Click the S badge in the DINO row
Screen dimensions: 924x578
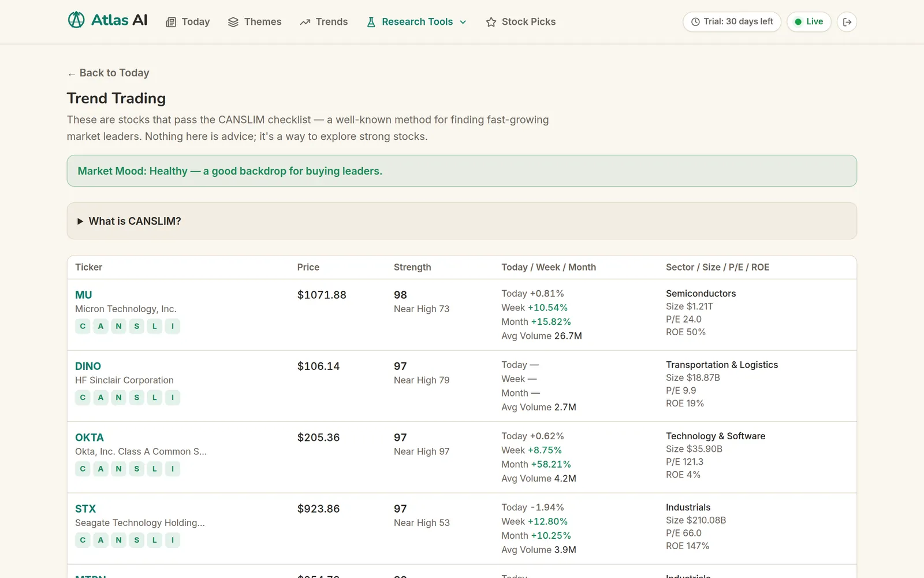click(136, 397)
